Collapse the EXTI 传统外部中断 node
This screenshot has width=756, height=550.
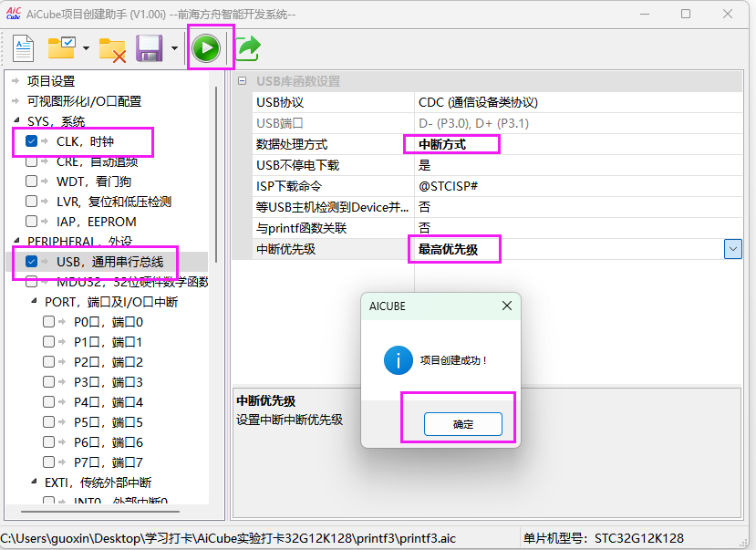tap(35, 482)
